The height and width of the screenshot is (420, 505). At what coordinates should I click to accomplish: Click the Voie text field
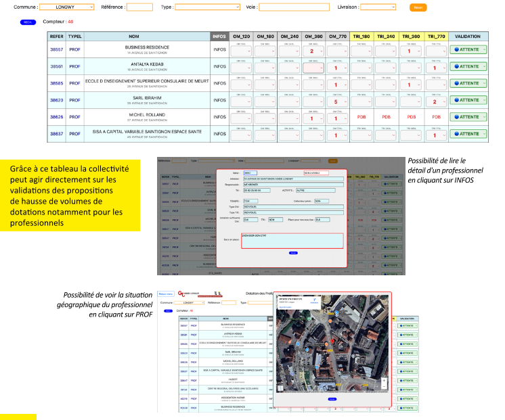point(294,7)
